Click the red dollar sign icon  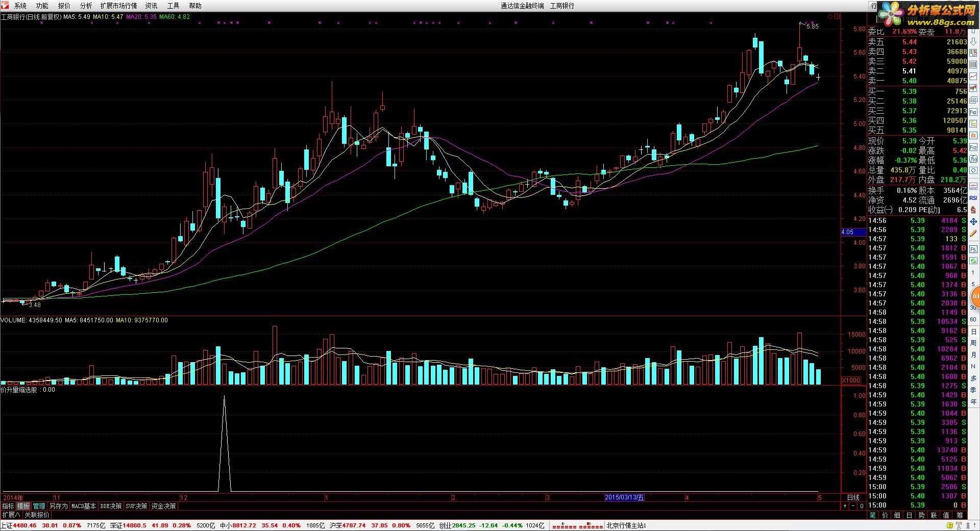pyautogui.click(x=973, y=209)
